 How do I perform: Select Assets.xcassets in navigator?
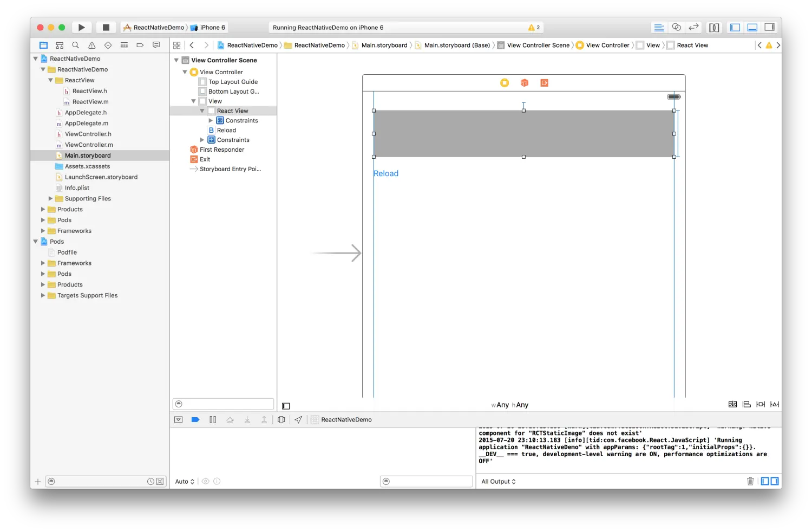82,166
